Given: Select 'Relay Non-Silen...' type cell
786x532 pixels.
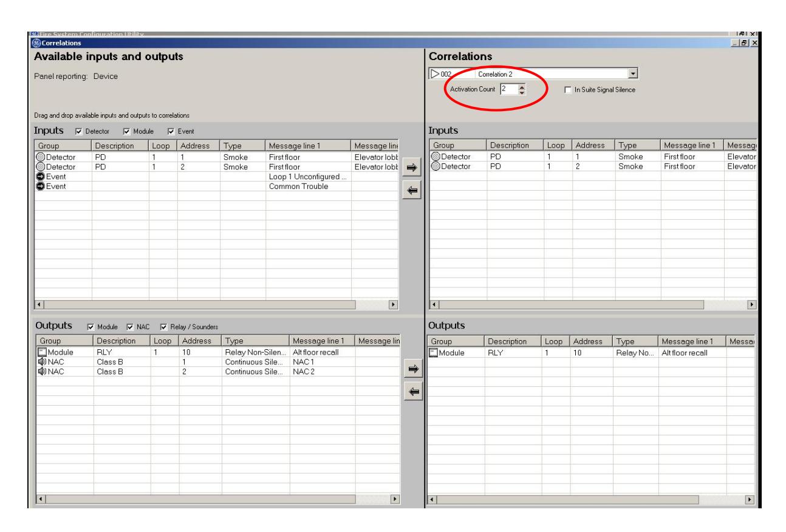Looking at the screenshot, I should [254, 353].
